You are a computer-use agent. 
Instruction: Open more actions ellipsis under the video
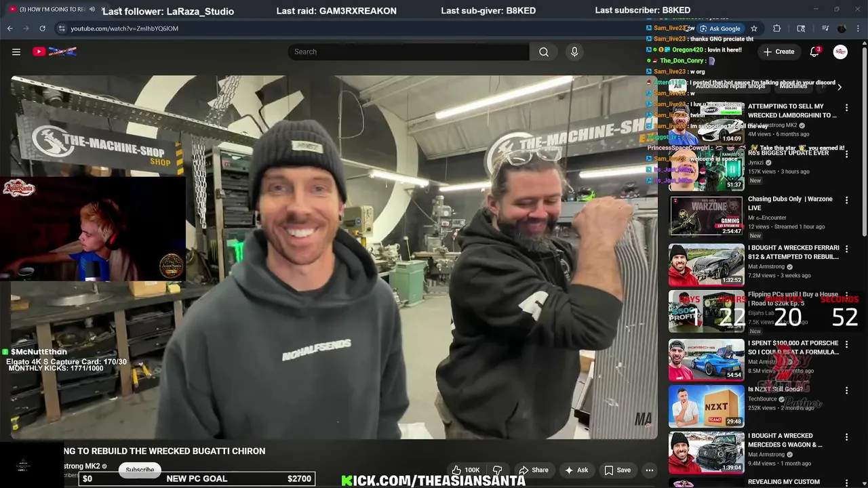tap(649, 470)
